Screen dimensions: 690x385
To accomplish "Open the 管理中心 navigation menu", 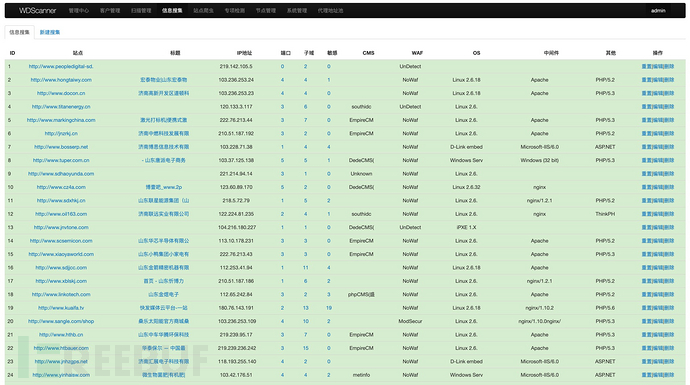I will pyautogui.click(x=79, y=11).
